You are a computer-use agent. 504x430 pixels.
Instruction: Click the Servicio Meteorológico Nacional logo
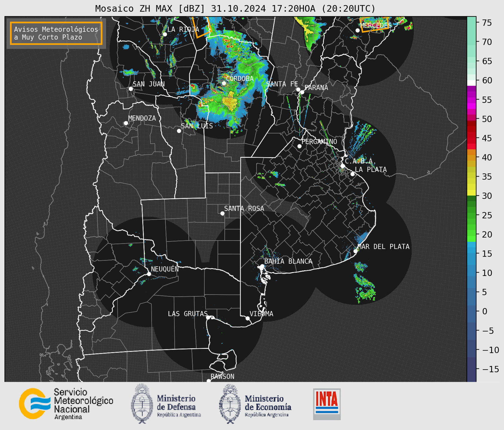(x=66, y=404)
